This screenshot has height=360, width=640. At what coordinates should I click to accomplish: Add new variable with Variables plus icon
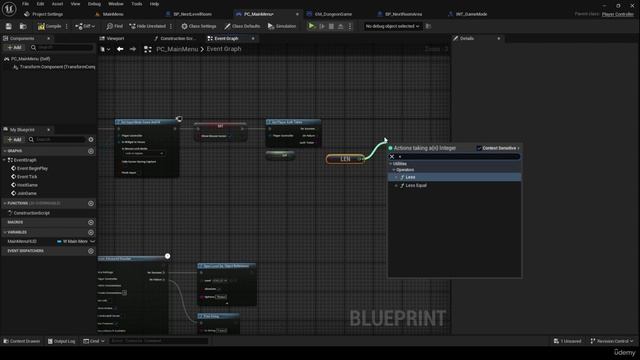click(91, 232)
